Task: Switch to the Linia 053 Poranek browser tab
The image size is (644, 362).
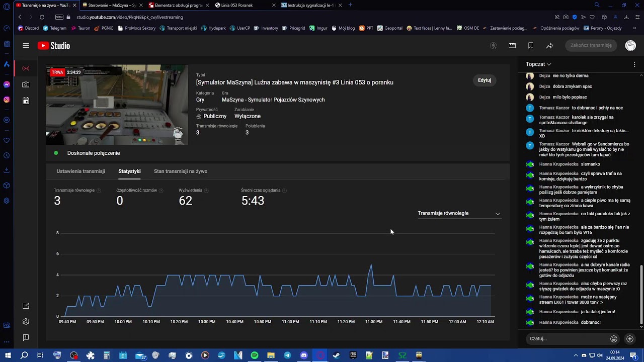Action: (x=245, y=5)
